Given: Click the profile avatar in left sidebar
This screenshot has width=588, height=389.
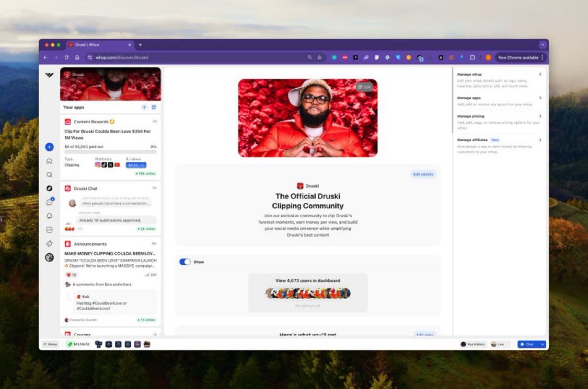Looking at the screenshot, I should 49,257.
